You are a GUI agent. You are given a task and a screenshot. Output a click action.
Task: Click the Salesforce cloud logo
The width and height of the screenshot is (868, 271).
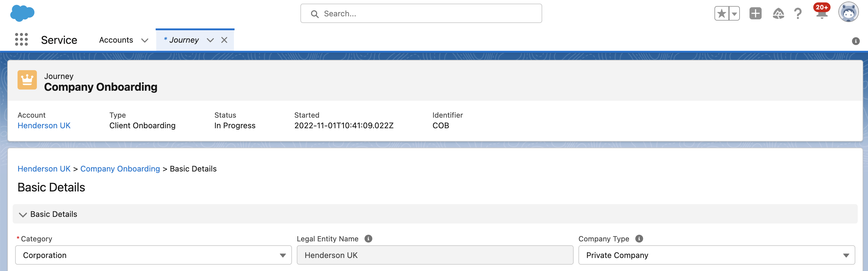(x=22, y=14)
